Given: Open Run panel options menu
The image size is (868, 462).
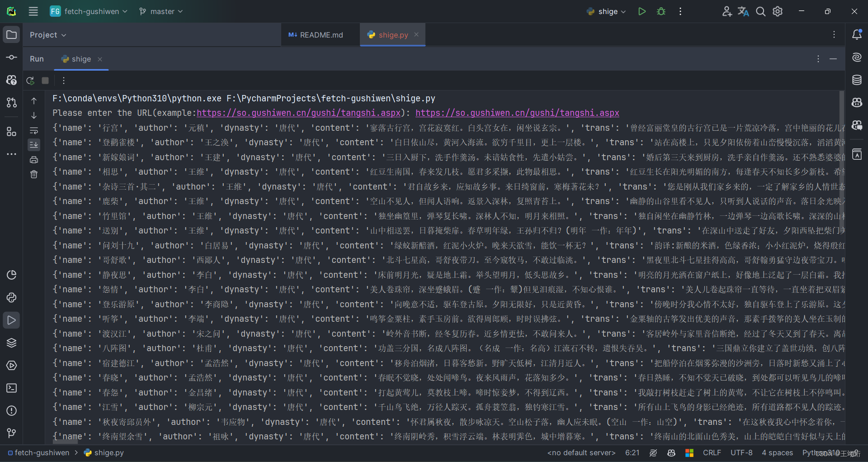Looking at the screenshot, I should [818, 59].
